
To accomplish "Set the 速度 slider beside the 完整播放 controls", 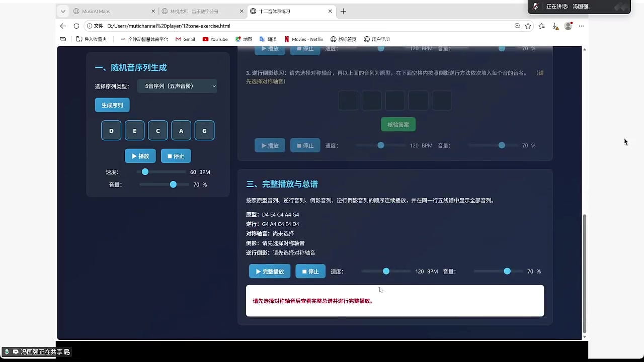I will coord(386,271).
